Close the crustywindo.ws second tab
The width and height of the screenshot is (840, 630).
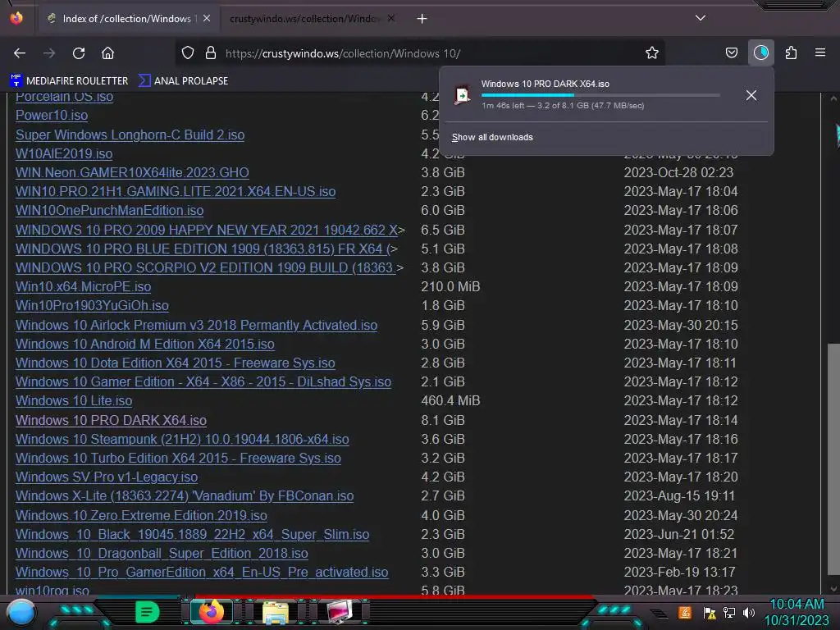pyautogui.click(x=391, y=18)
